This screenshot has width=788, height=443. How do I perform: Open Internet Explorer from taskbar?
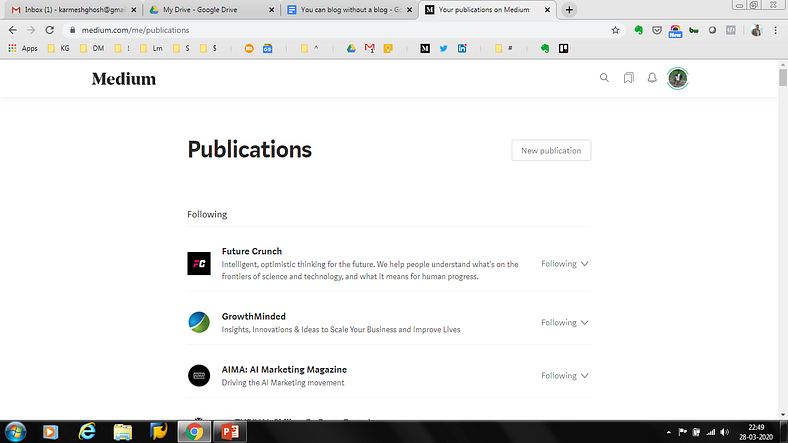point(87,431)
